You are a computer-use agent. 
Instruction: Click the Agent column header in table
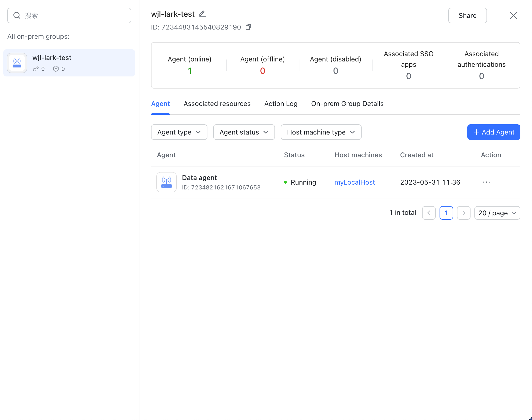tap(166, 155)
